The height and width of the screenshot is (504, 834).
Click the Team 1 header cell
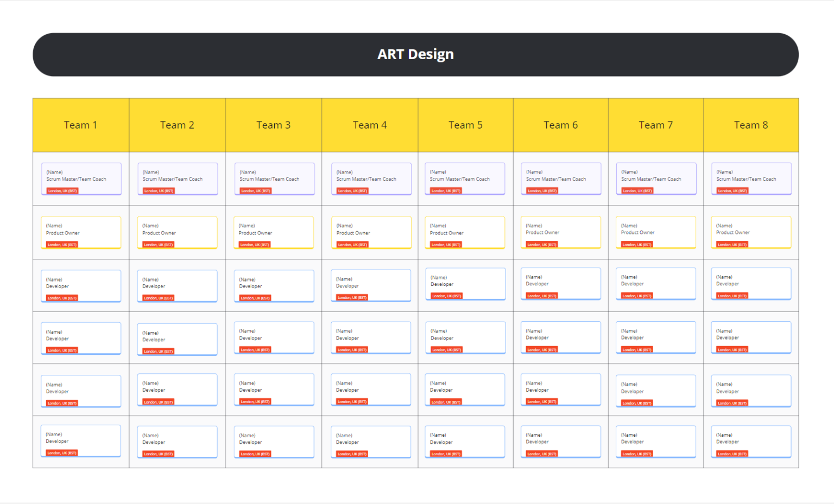80,125
